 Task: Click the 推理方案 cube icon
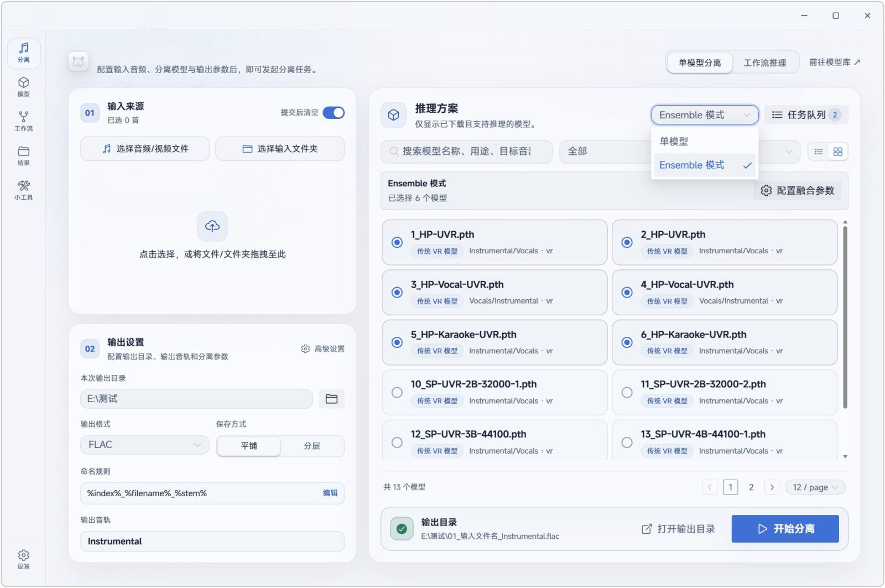[x=394, y=115]
